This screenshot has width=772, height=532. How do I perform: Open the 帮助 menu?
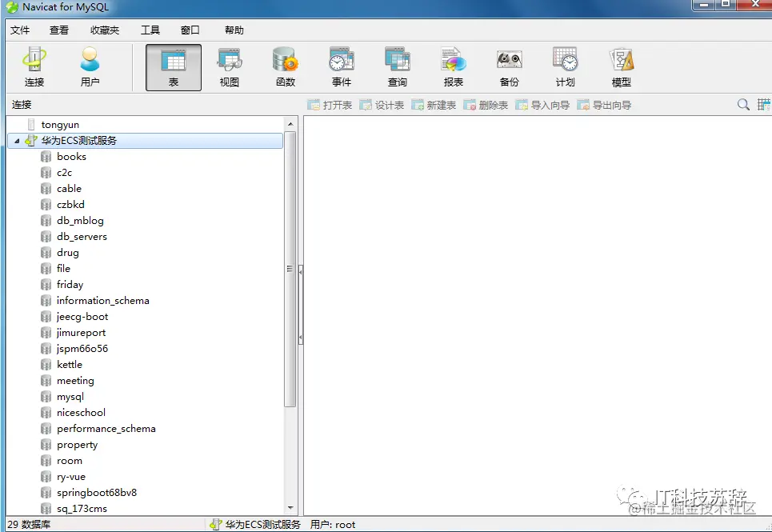234,30
